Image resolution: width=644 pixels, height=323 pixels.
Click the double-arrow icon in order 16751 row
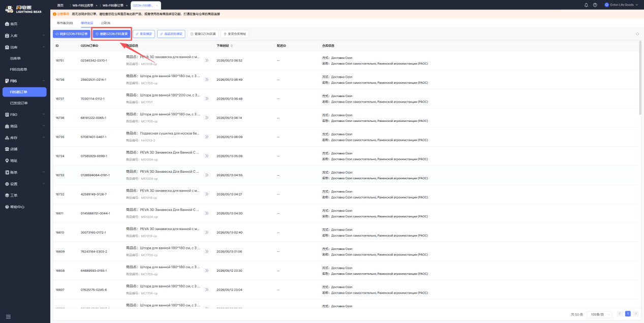click(206, 60)
